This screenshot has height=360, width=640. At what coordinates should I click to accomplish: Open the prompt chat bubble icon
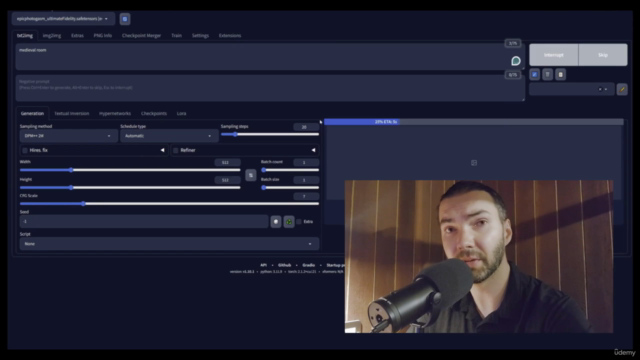516,61
